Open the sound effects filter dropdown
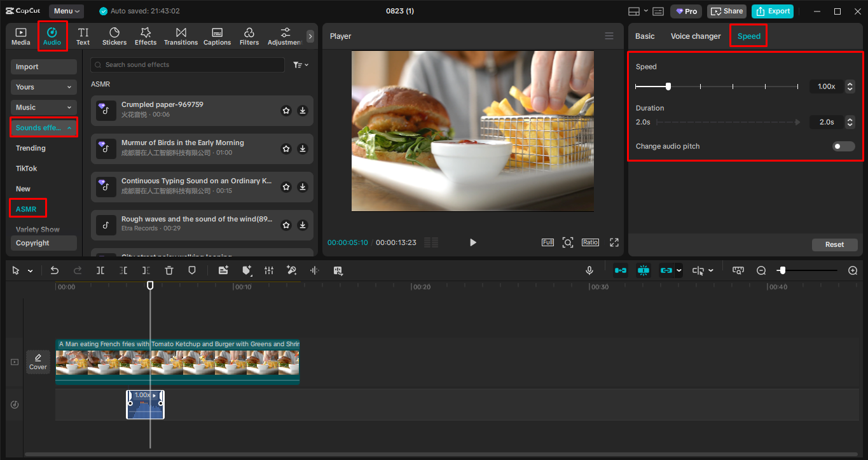 [x=300, y=65]
